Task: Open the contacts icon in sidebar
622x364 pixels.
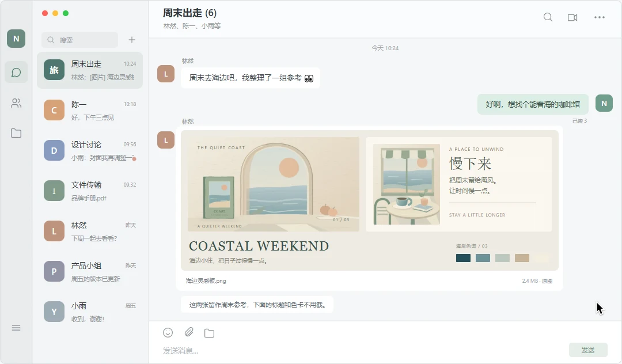Action: [x=16, y=103]
